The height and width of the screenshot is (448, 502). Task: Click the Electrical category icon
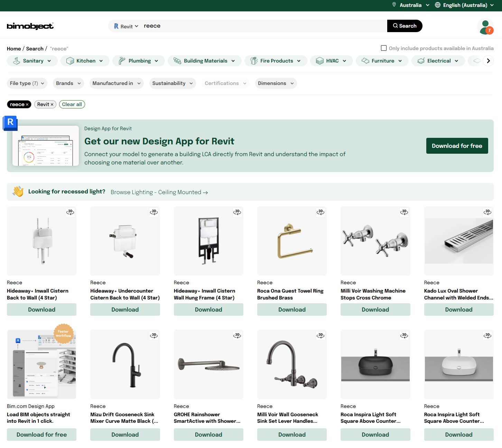coord(421,61)
